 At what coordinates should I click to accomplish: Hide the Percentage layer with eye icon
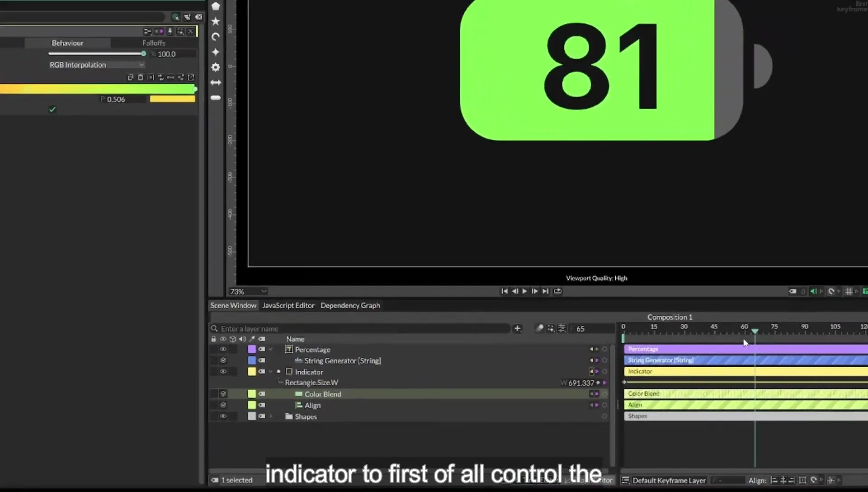click(223, 350)
